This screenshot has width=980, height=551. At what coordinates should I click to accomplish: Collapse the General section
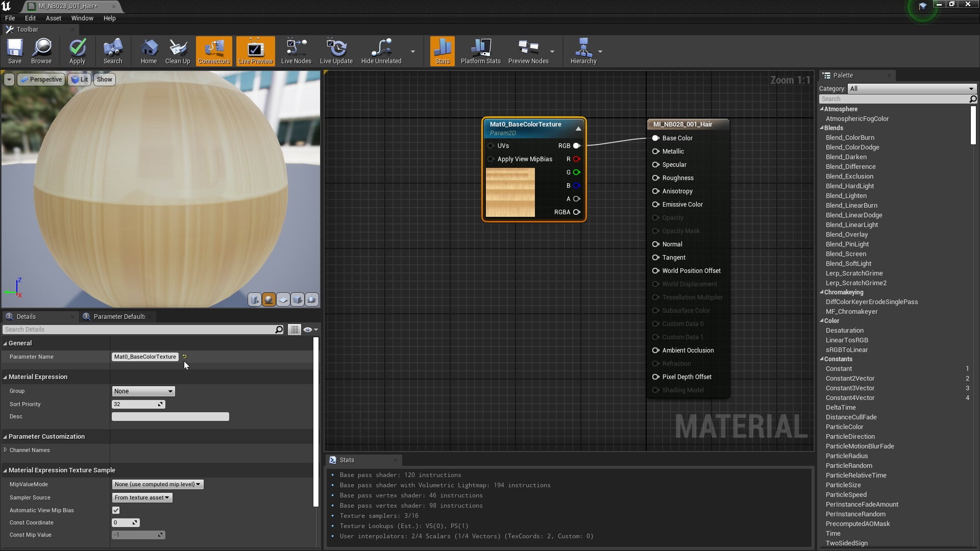coord(5,343)
